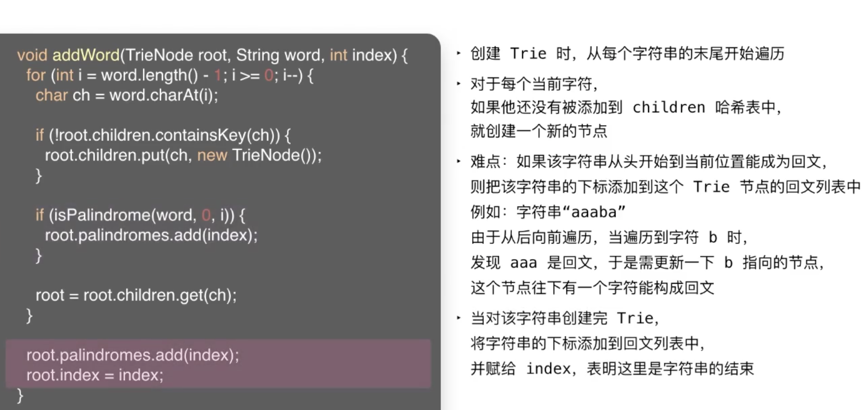
Task: Select the "root = root.children.get(ch);" line
Action: pos(136,295)
